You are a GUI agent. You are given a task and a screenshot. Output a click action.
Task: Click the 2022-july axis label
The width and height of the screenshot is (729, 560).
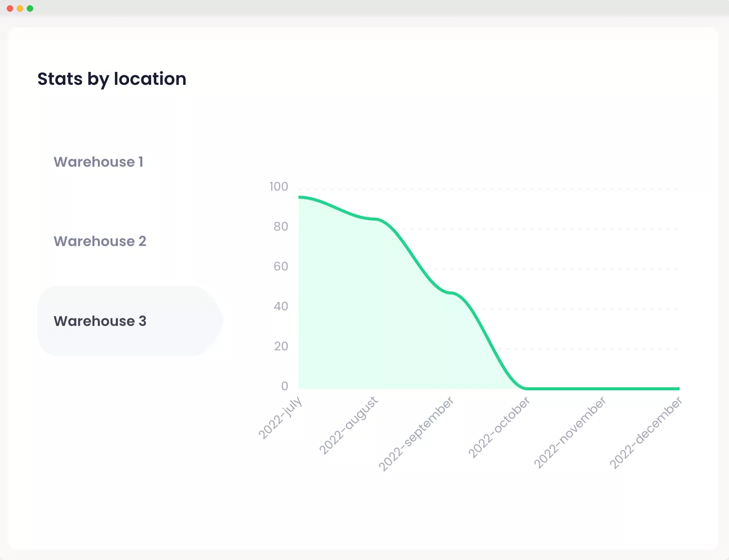(281, 418)
